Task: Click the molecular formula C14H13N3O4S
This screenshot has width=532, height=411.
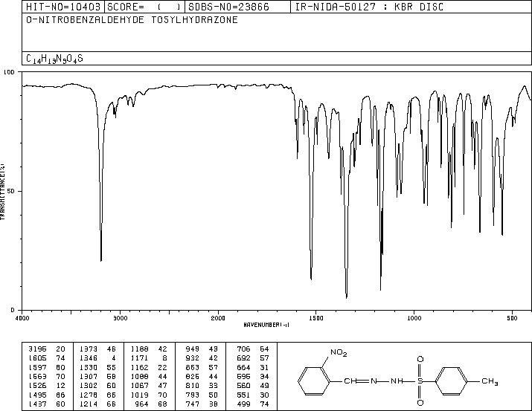Action: [x=54, y=59]
